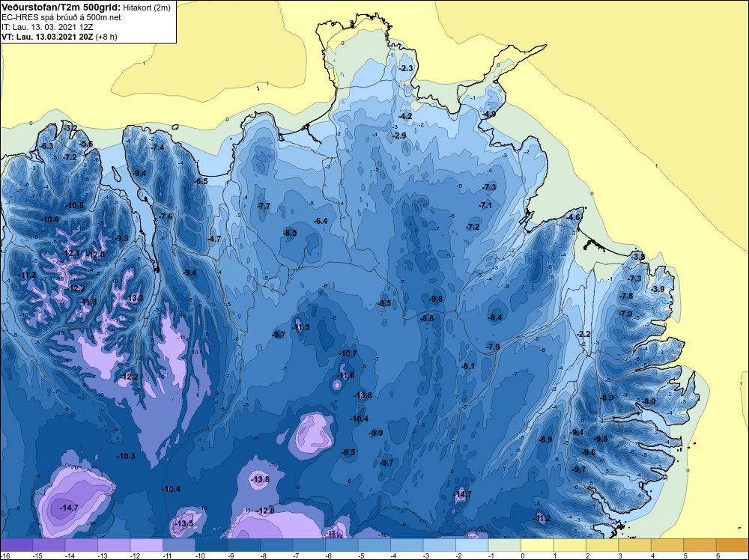Click the -4.9 temperature label
749x560 pixels.
489,114
